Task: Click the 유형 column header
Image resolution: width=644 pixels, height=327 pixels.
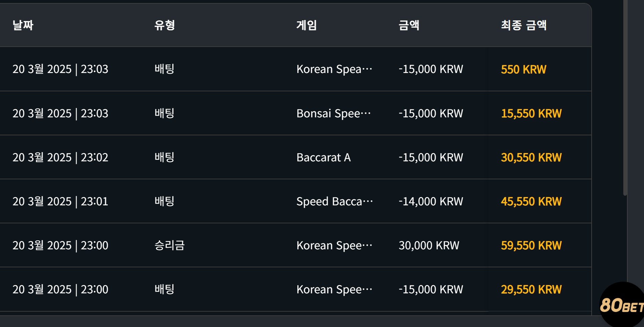Action: click(x=165, y=25)
